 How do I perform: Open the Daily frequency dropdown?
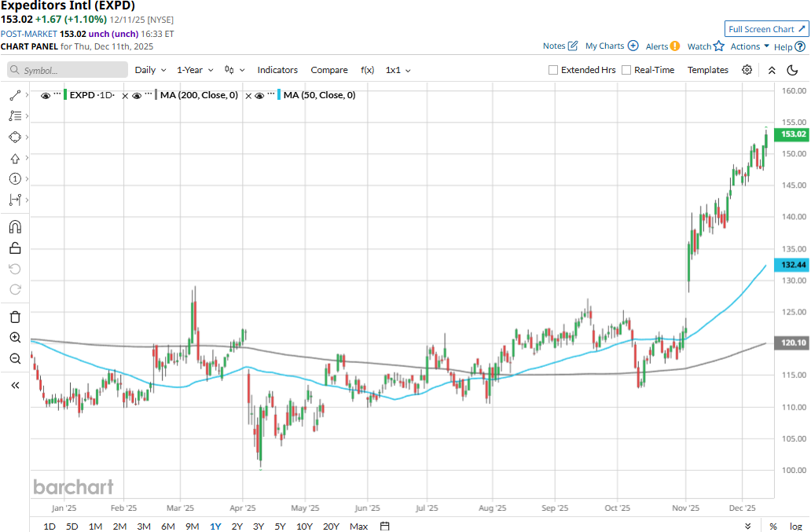(149, 70)
